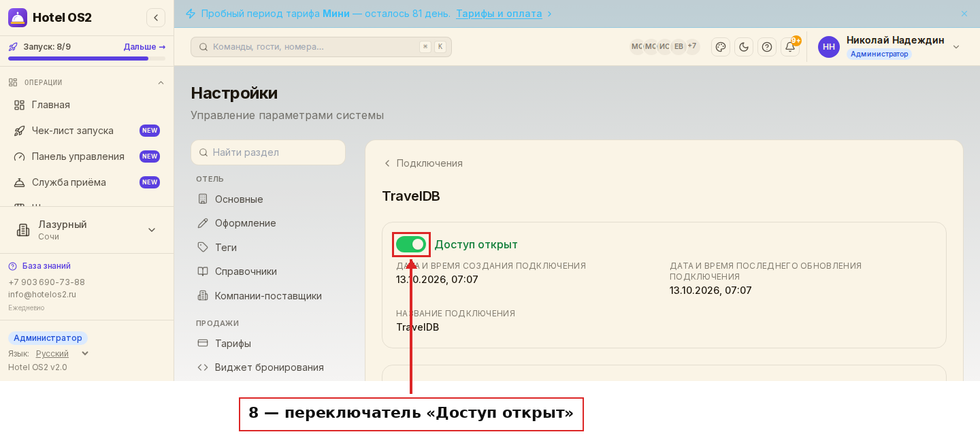Dismiss the trial period banner
This screenshot has height=447, width=980.
pos(964,14)
